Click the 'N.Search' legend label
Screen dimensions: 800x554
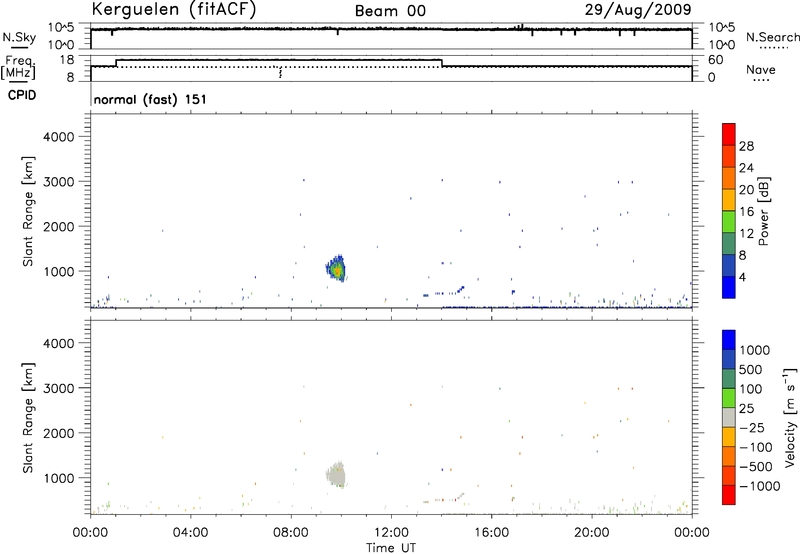pyautogui.click(x=772, y=37)
